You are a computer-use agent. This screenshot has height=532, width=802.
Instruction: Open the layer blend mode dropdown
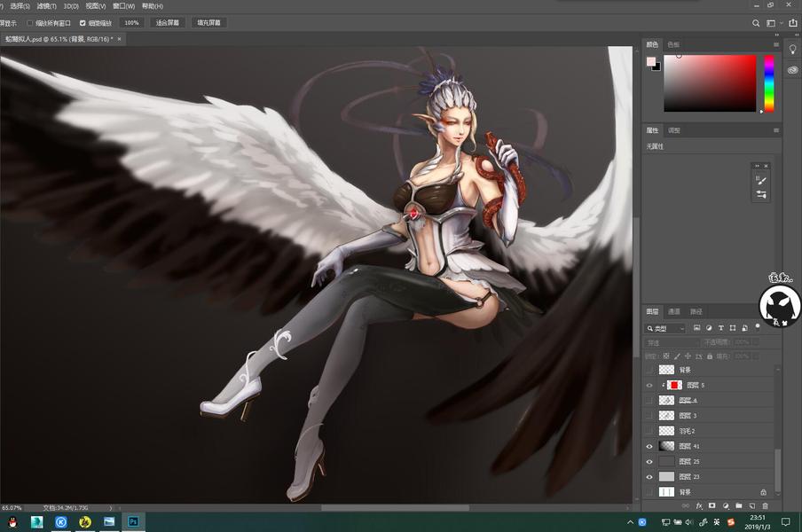point(672,342)
